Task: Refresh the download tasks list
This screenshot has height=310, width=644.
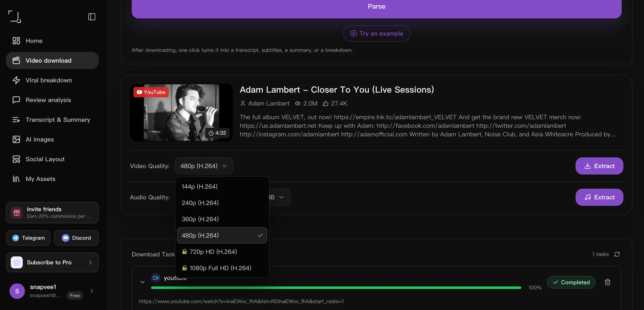Action: [x=617, y=254]
